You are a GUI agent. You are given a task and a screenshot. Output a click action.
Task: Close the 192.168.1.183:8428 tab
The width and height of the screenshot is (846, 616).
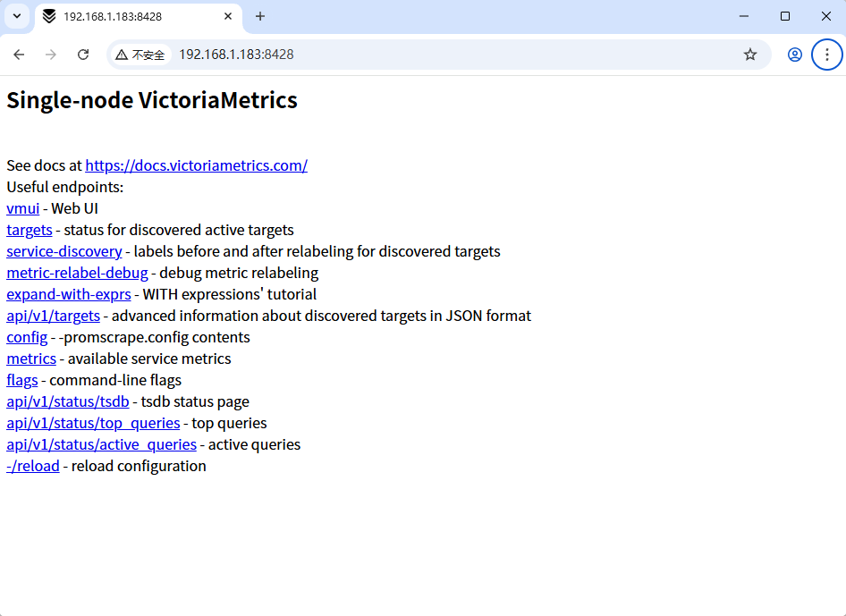228,16
